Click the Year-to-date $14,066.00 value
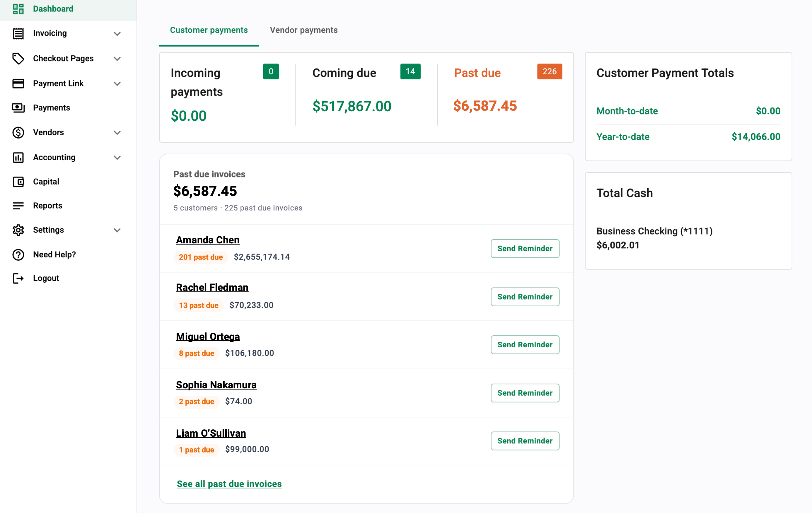The width and height of the screenshot is (812, 514). coord(756,136)
